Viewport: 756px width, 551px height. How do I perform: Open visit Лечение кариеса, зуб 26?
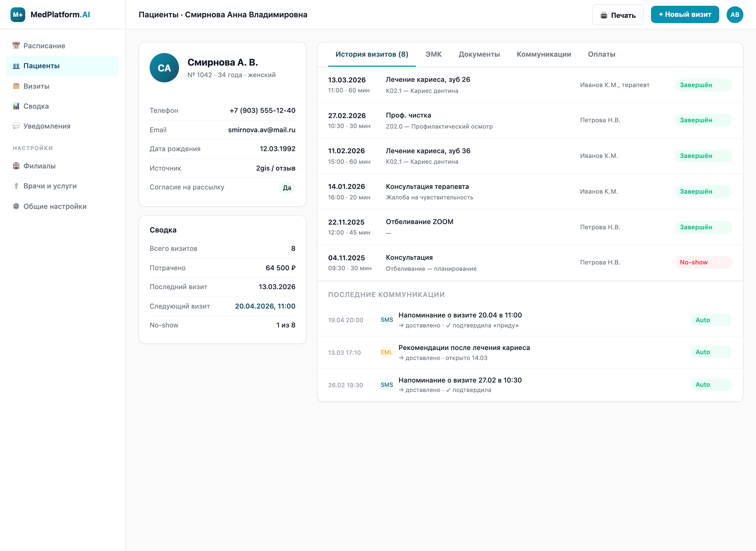530,85
